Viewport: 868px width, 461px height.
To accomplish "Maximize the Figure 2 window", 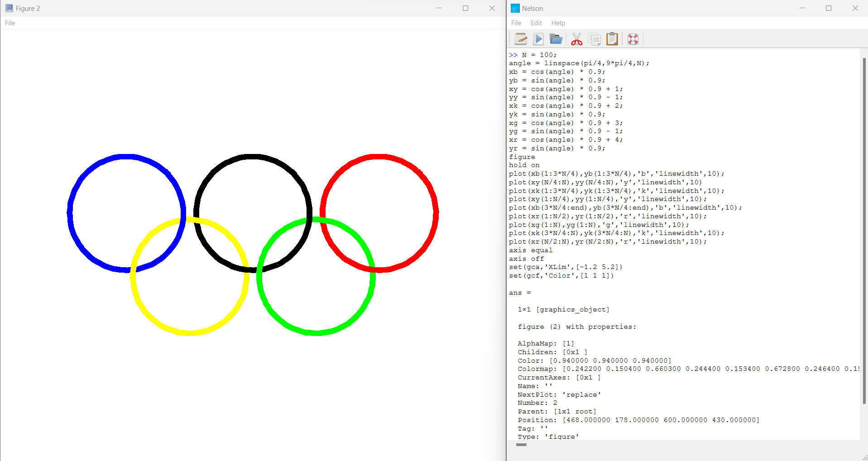I will coord(465,8).
